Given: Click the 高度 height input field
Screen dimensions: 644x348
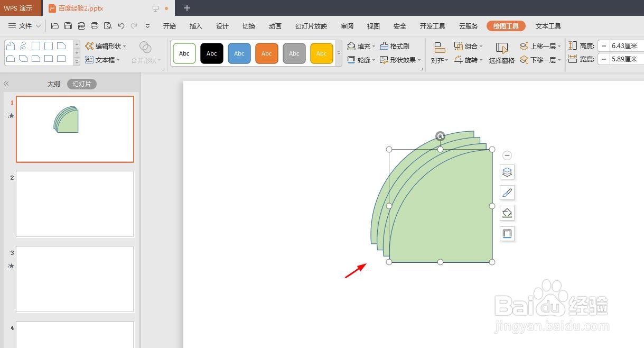Looking at the screenshot, I should [x=627, y=46].
